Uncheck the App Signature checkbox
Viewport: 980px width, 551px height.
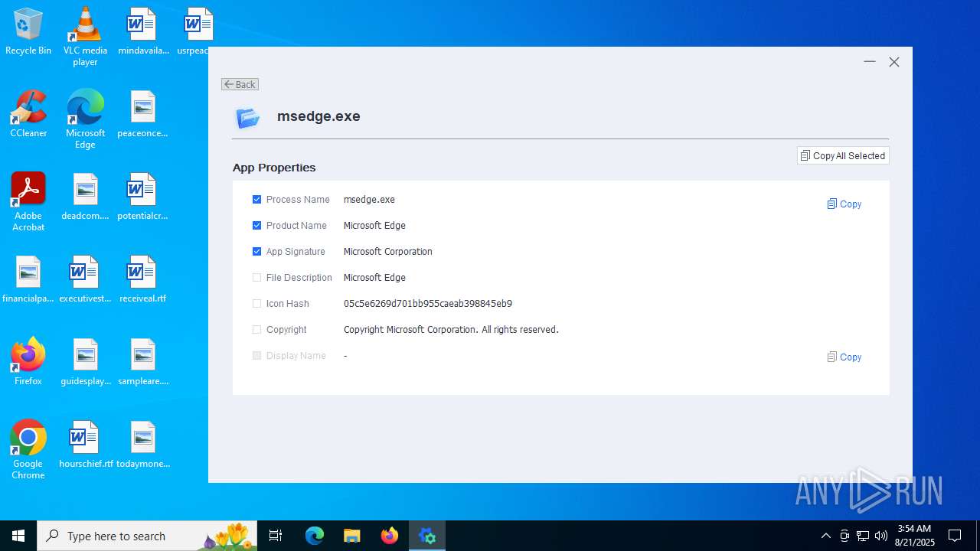(x=256, y=252)
